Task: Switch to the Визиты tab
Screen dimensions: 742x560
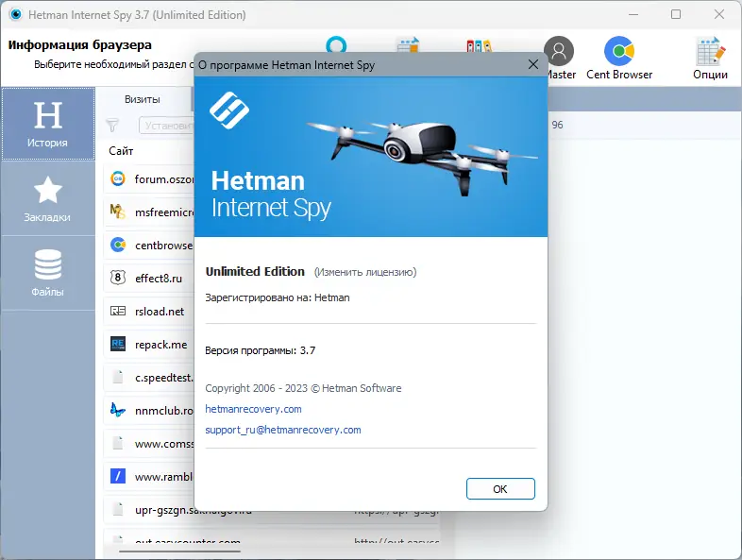Action: click(142, 99)
